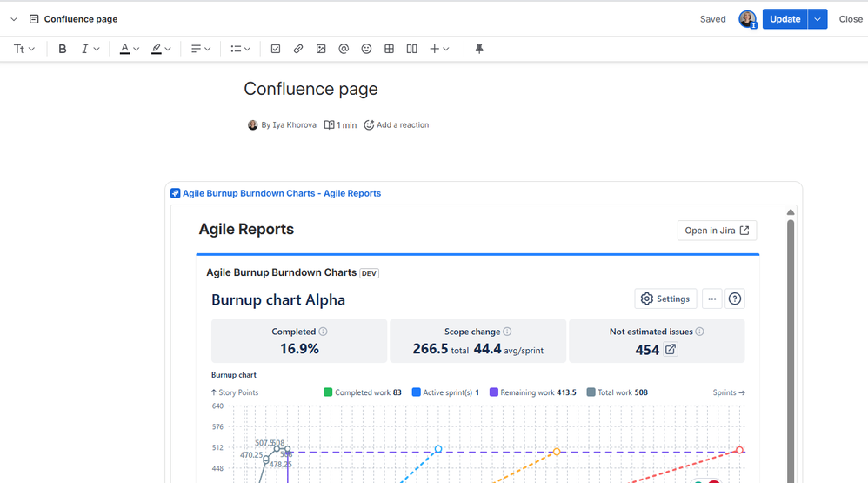Click the Agile Reports heading
The image size is (868, 483).
pos(246,229)
